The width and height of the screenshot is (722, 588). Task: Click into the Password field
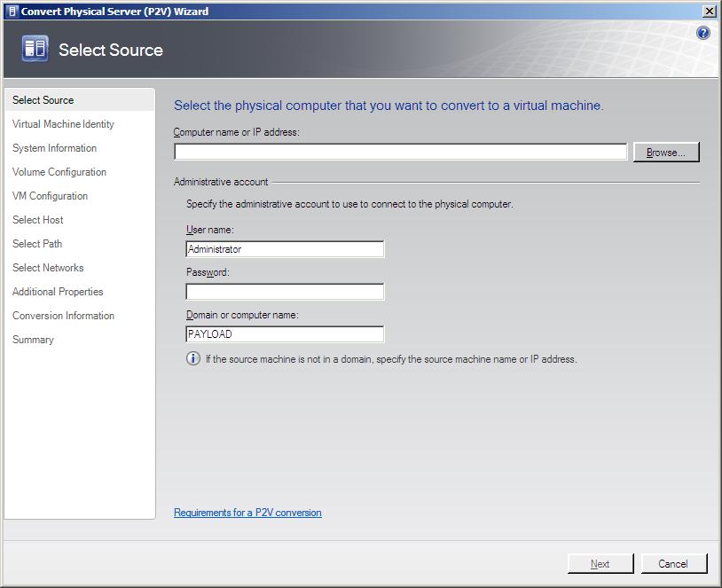point(285,292)
